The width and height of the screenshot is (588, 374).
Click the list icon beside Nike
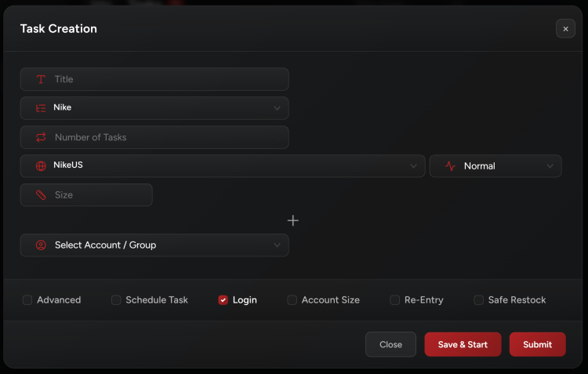(x=41, y=108)
